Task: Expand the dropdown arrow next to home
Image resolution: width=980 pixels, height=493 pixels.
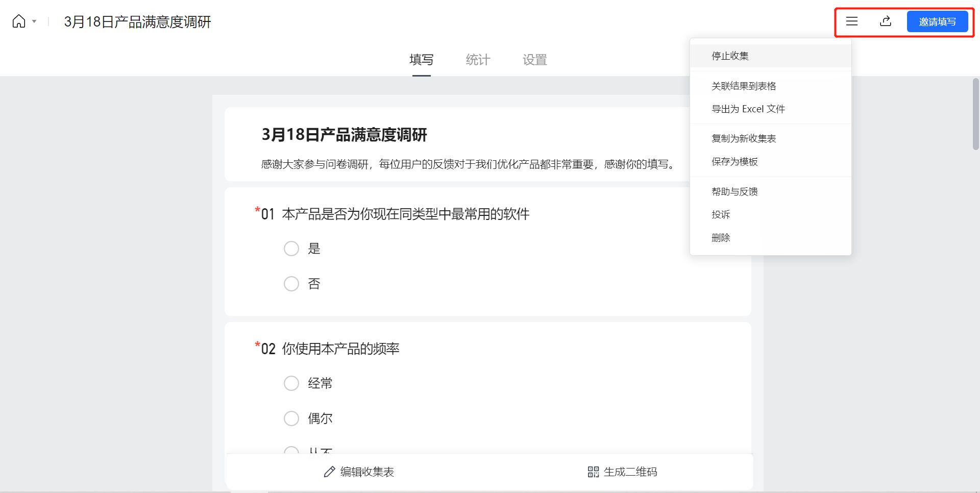Action: tap(34, 21)
